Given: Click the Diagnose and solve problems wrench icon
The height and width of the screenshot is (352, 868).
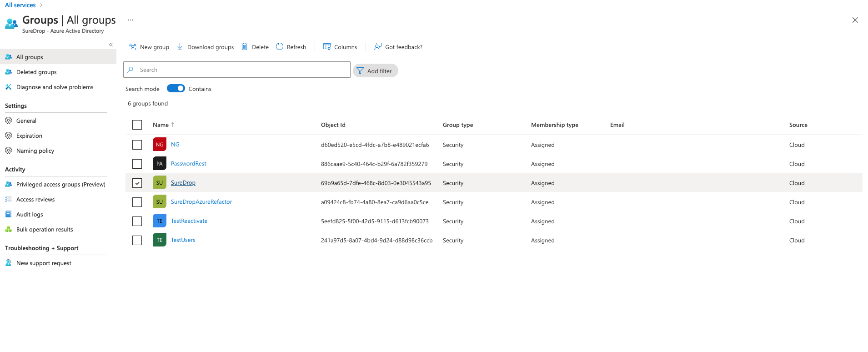Looking at the screenshot, I should 8,87.
